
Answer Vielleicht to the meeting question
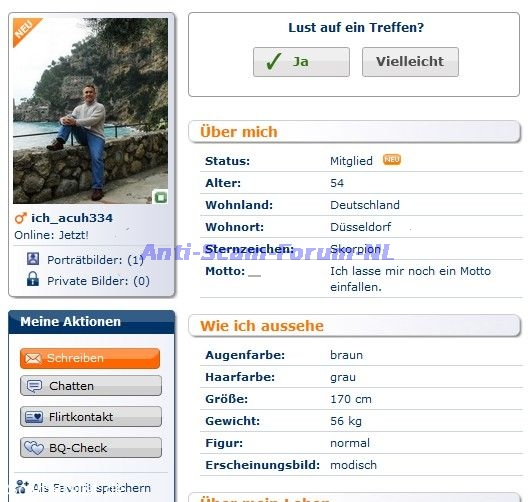410,62
